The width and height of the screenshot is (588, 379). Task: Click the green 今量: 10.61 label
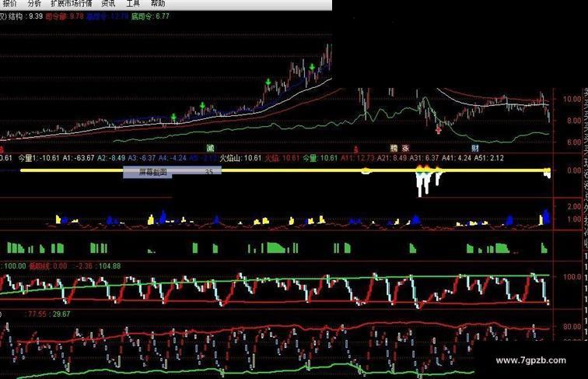[x=320, y=158]
